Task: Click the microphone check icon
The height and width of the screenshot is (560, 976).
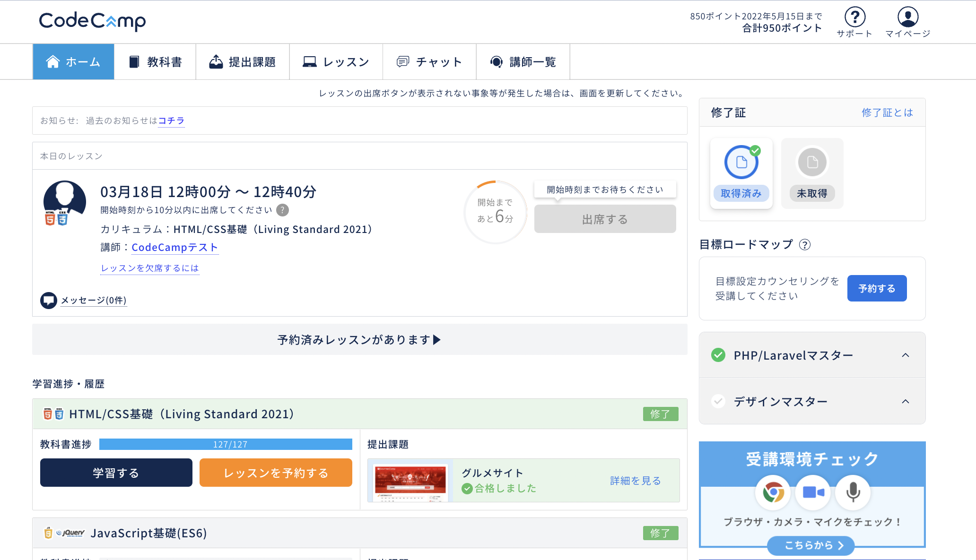Action: pyautogui.click(x=853, y=492)
